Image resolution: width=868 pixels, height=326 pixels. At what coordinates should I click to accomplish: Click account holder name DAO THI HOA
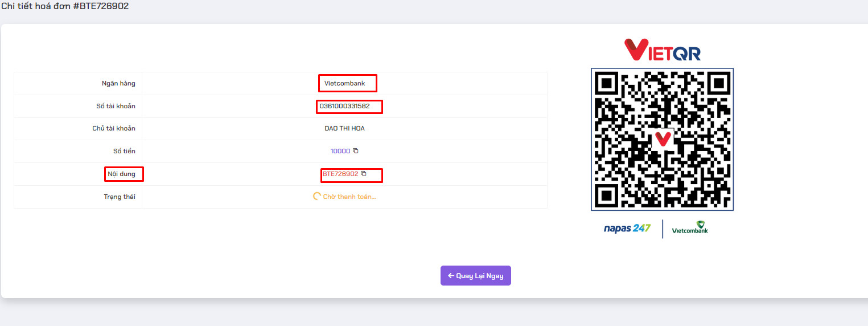(344, 129)
